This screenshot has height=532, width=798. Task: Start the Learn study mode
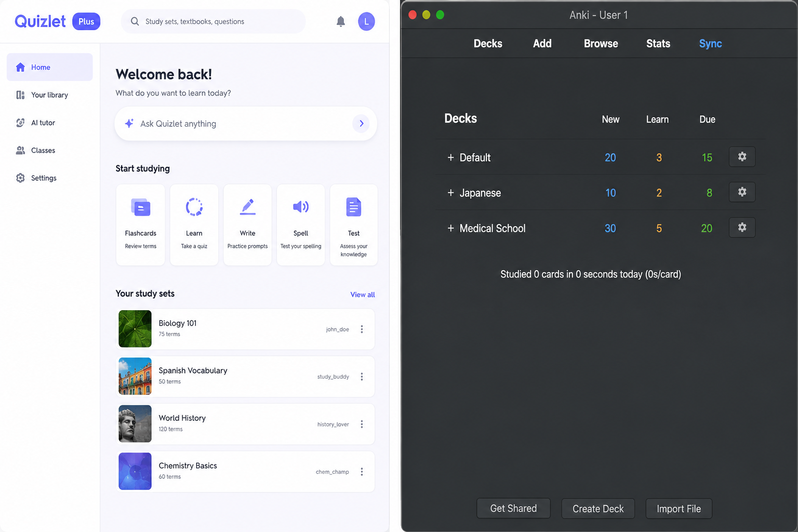[x=194, y=225]
